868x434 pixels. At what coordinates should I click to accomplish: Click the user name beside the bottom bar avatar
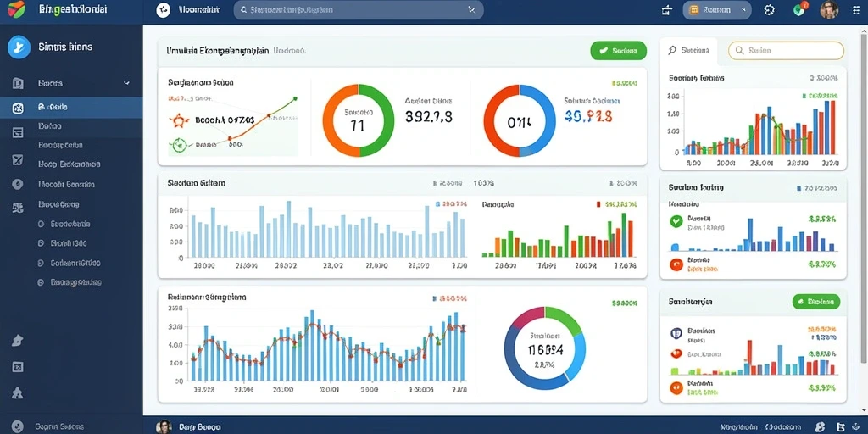pos(200,427)
